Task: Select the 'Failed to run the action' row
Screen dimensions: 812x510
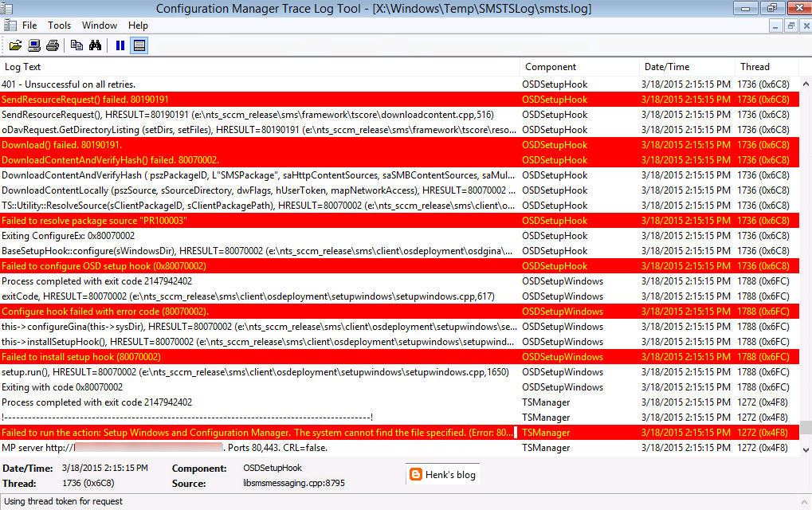Action: click(x=399, y=433)
